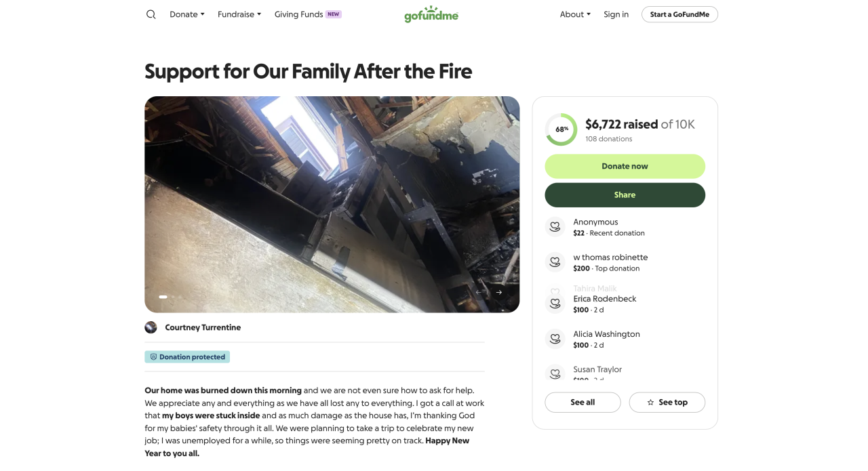The width and height of the screenshot is (868, 471).
Task: Select the first carousel slide indicator
Action: coord(163,297)
